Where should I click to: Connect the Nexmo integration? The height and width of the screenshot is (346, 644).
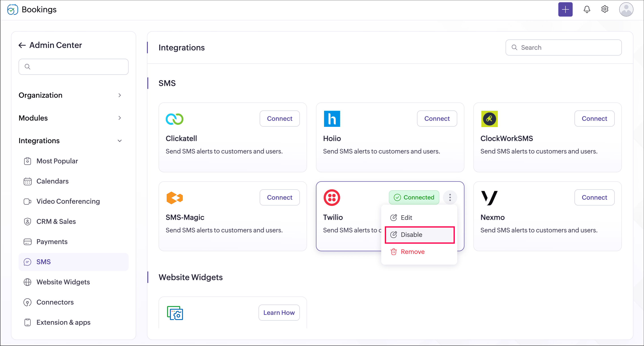point(594,197)
